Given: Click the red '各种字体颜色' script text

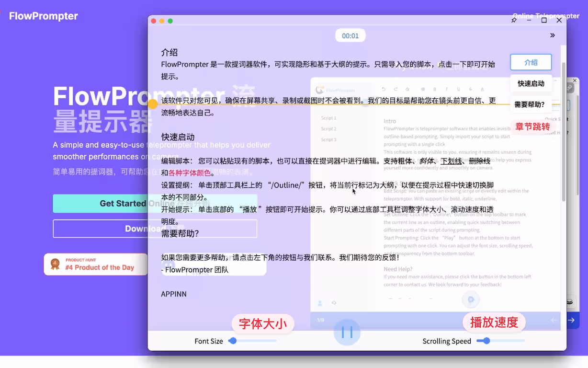Looking at the screenshot, I should pos(190,173).
